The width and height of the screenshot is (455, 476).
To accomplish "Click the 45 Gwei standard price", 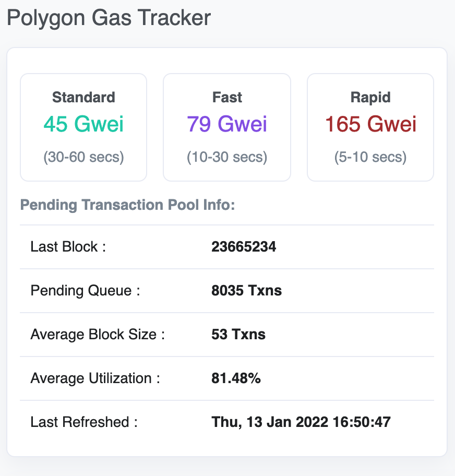I will tap(83, 124).
